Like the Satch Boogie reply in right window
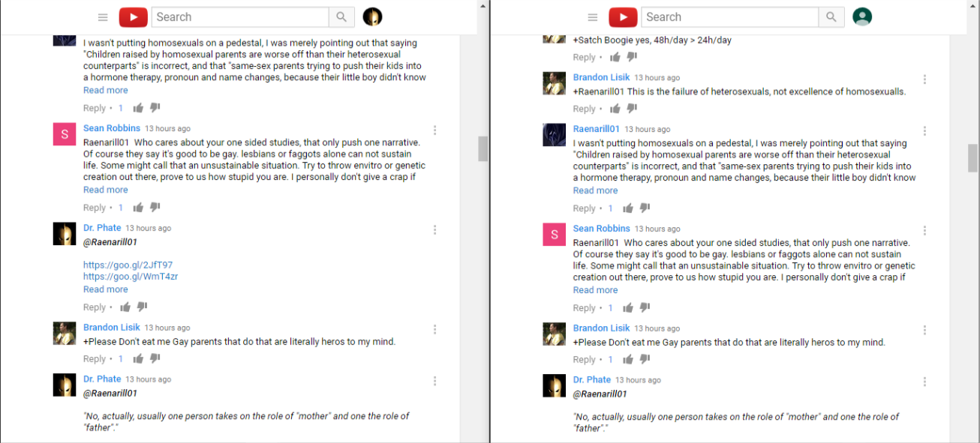Screen dimensions: 980x443 coord(615,57)
